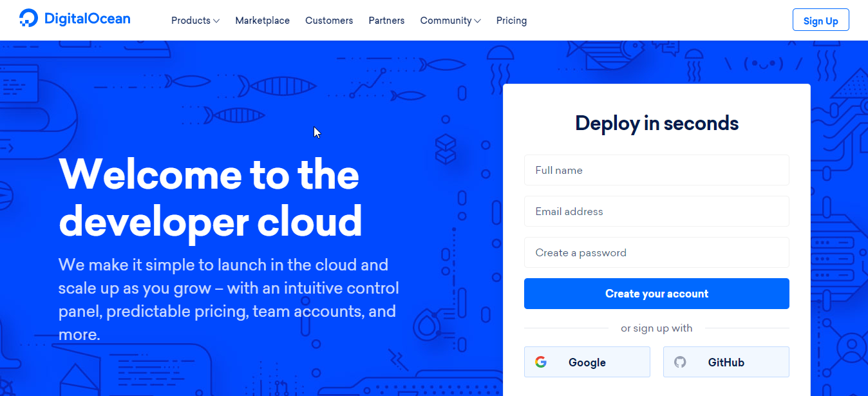This screenshot has width=868, height=396.
Task: Click the Sign Up button
Action: [x=820, y=20]
